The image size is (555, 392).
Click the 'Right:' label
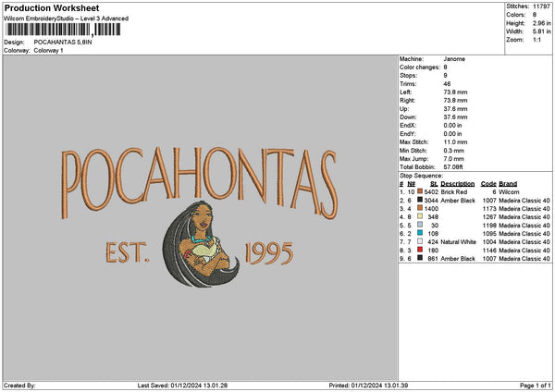point(407,100)
